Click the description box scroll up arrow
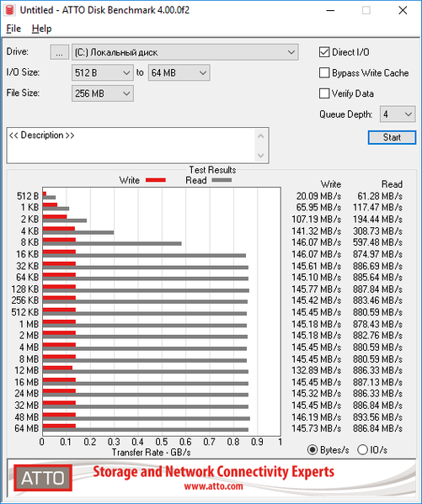 pyautogui.click(x=261, y=136)
